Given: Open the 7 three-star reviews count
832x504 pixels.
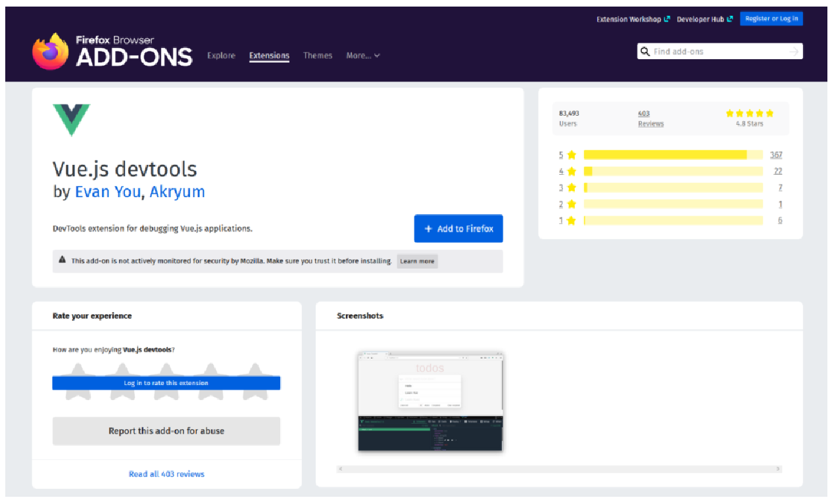Looking at the screenshot, I should click(x=780, y=188).
